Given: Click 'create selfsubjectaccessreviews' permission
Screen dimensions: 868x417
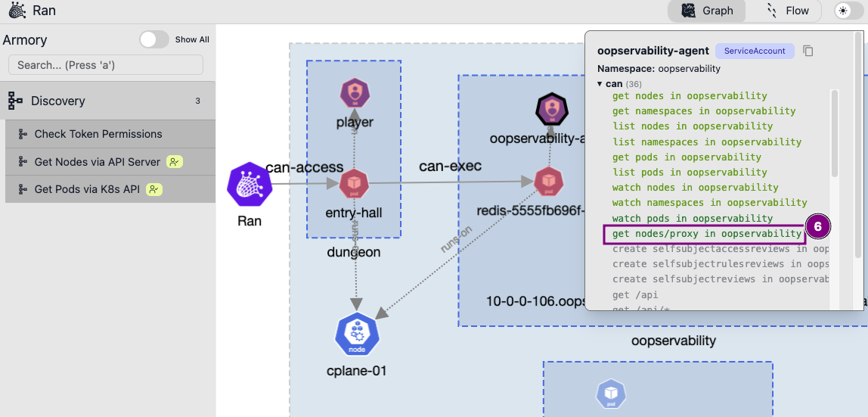Looking at the screenshot, I should pos(721,249).
